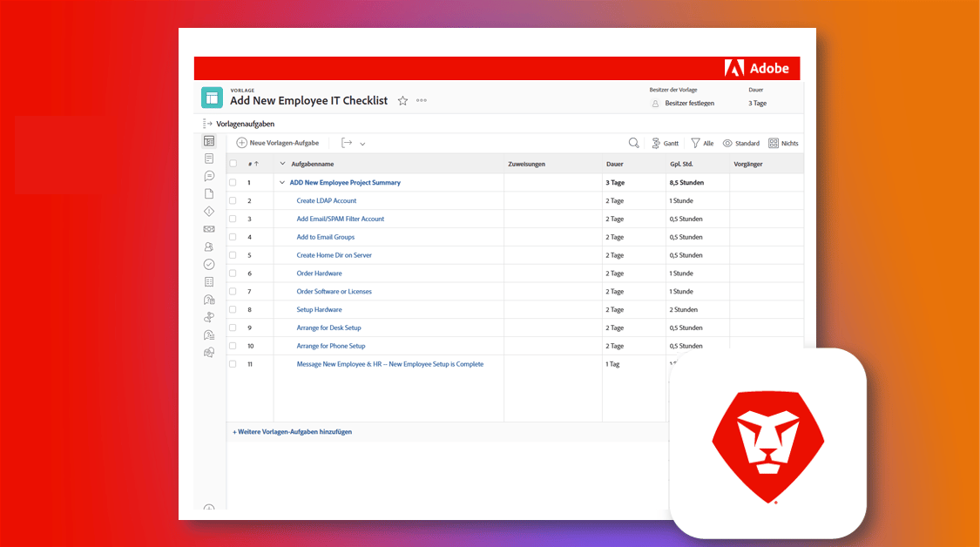Collapse the ADD New Employee Project Summary task

pos(281,182)
